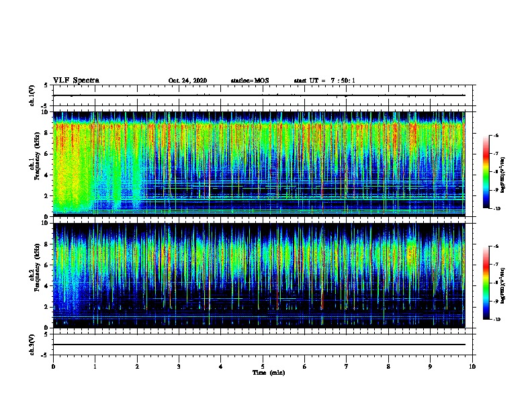Click the ch.1 voltage waveform trace
This screenshot has width=532, height=411.
pos(259,95)
